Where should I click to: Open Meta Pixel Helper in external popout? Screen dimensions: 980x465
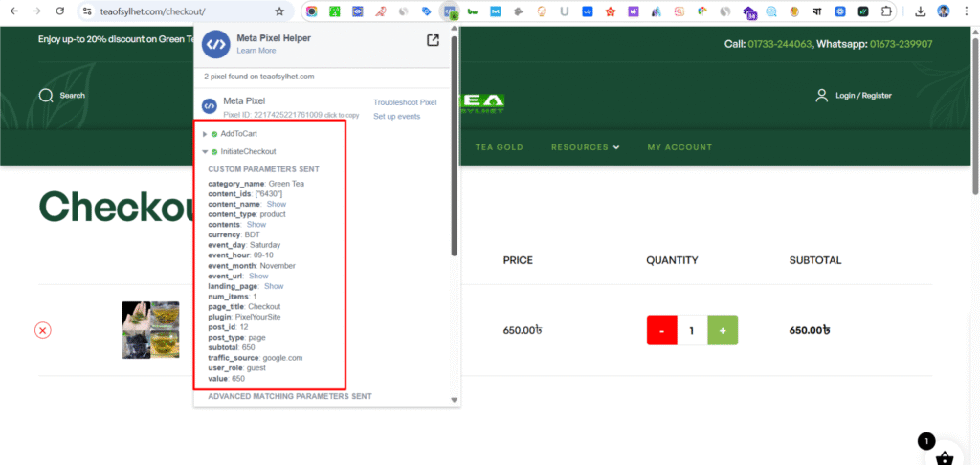point(434,40)
